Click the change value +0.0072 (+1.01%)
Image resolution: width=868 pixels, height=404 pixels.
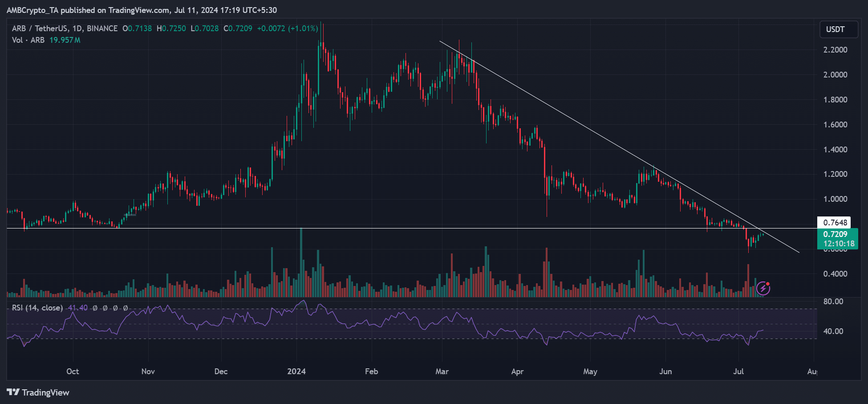pyautogui.click(x=288, y=29)
